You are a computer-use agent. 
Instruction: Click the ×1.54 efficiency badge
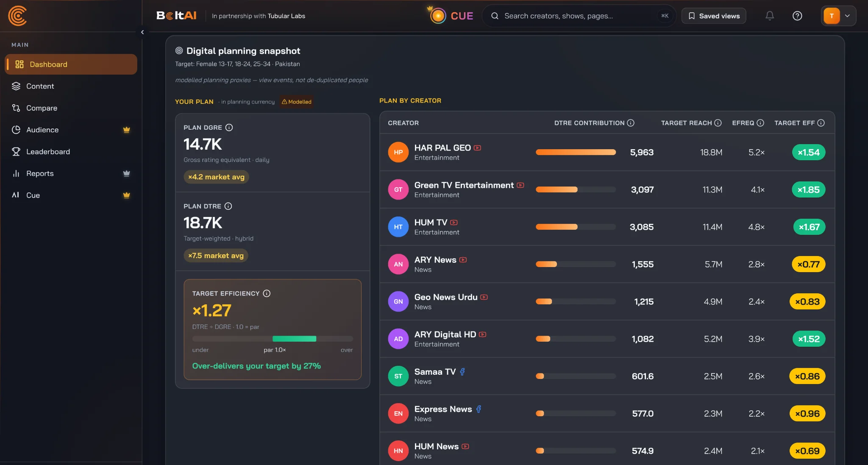pyautogui.click(x=809, y=152)
